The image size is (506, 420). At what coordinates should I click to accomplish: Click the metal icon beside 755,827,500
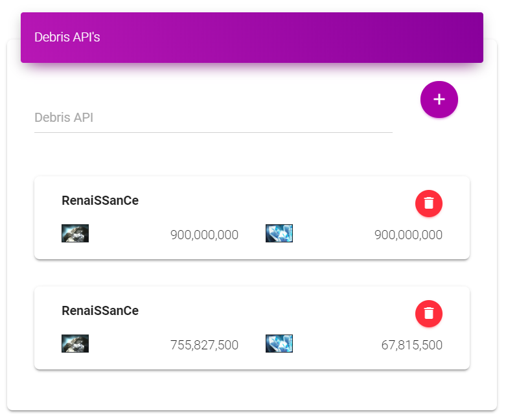75,343
